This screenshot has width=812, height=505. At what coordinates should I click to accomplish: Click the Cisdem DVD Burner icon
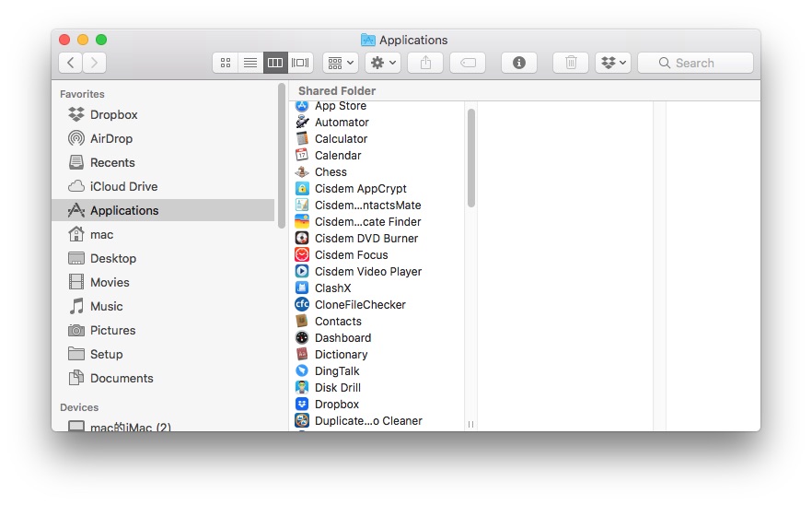pyautogui.click(x=302, y=238)
